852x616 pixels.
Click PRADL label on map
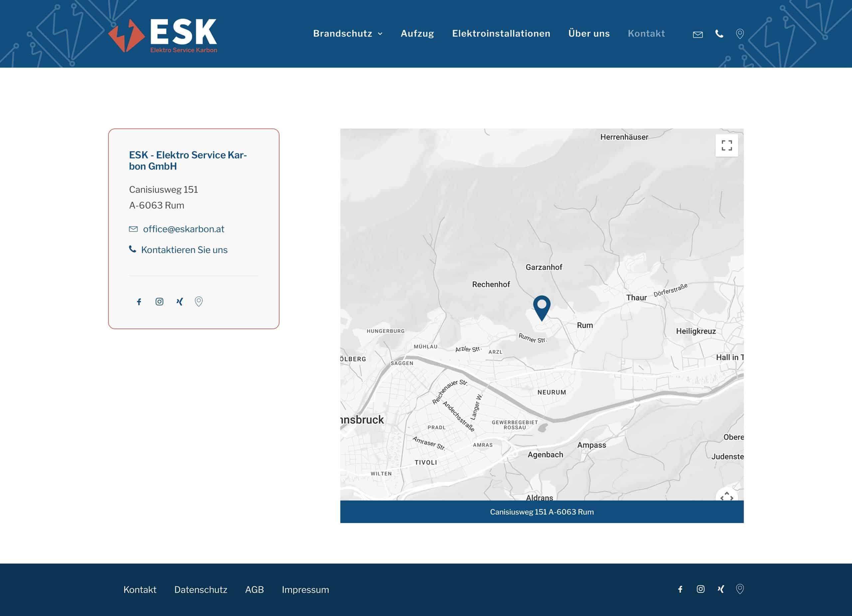pyautogui.click(x=437, y=427)
